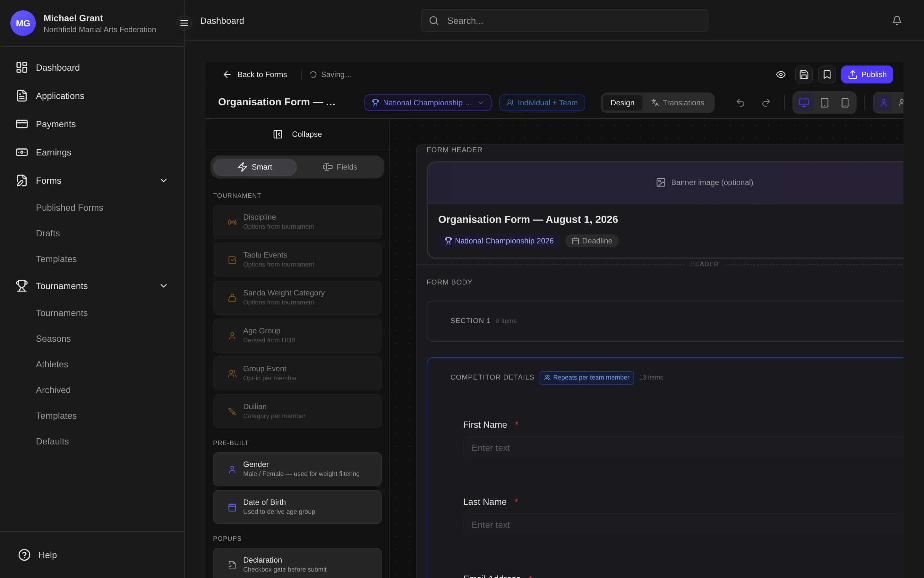Screen dimensions: 924x578
Task: Open the notifications bell
Action: [x=897, y=21]
